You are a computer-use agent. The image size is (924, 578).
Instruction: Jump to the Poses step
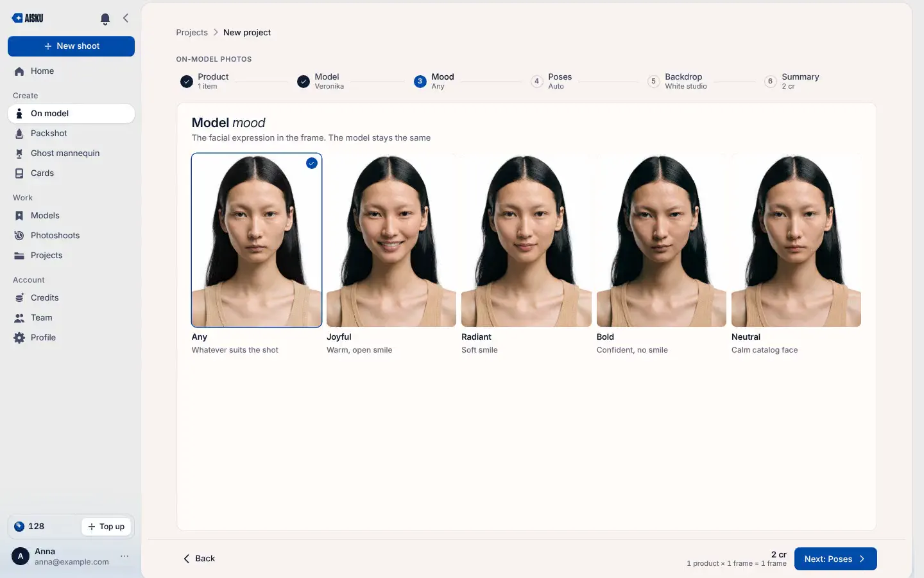[x=551, y=81]
